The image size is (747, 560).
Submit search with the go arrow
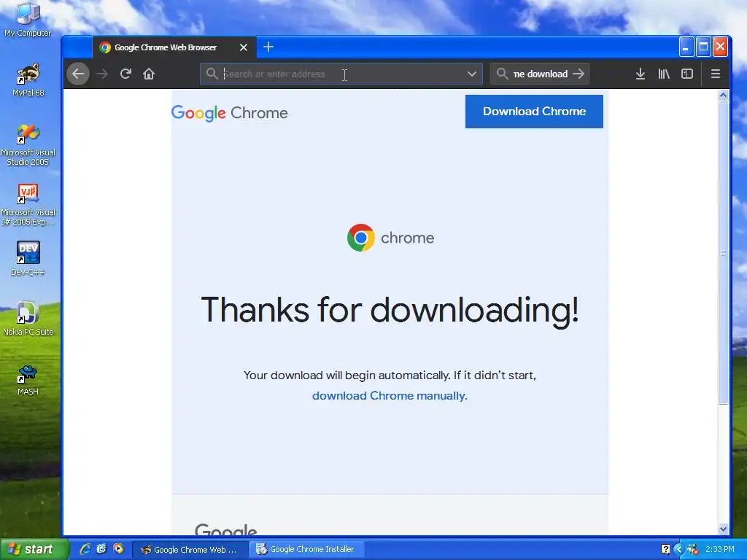click(x=578, y=74)
